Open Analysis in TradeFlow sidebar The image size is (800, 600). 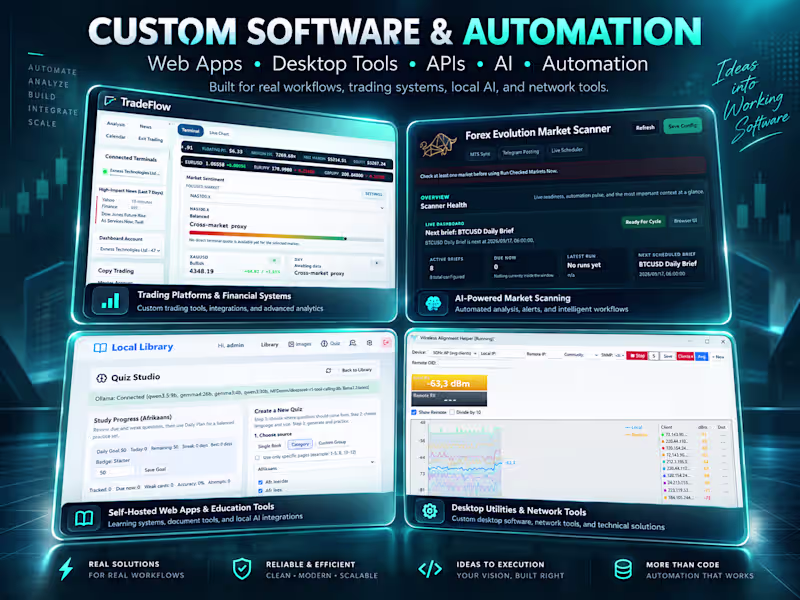[x=116, y=124]
